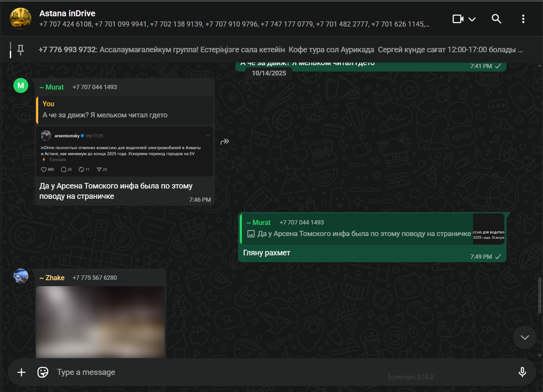Viewport: 543px width, 392px height.
Task: Open search in the chat header
Action: pyautogui.click(x=496, y=19)
